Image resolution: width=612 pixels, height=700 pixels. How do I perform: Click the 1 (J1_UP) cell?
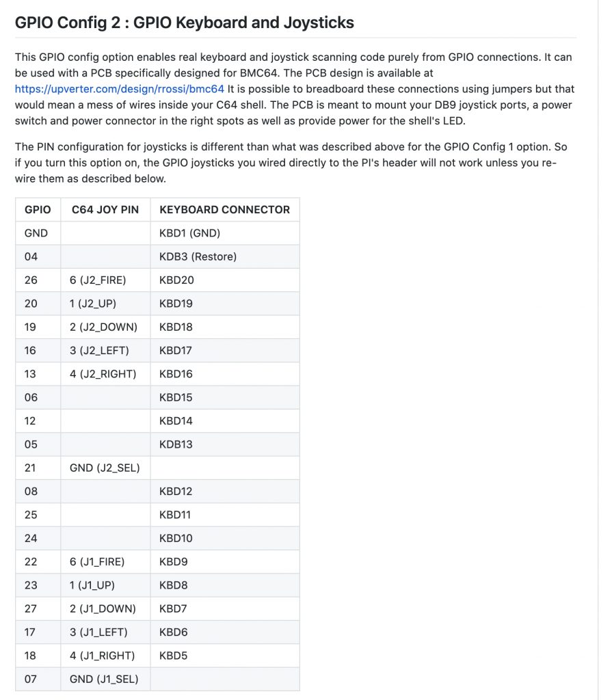tap(105, 585)
